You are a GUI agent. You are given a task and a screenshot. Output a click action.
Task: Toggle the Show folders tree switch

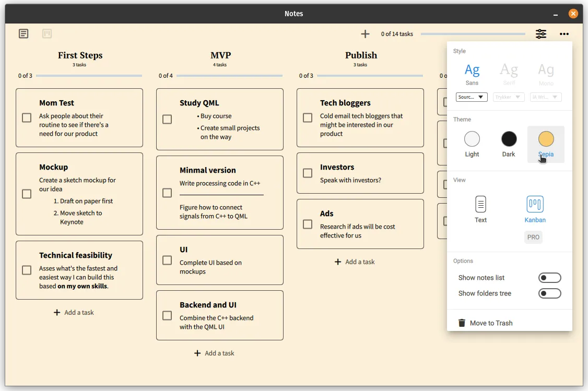click(x=549, y=293)
